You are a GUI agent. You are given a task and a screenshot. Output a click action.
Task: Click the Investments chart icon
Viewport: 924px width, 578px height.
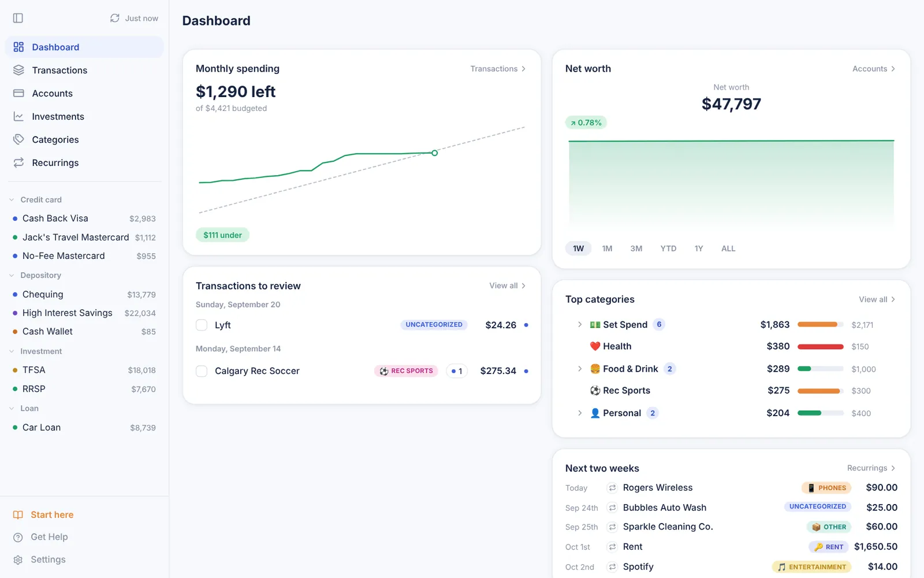tap(18, 116)
